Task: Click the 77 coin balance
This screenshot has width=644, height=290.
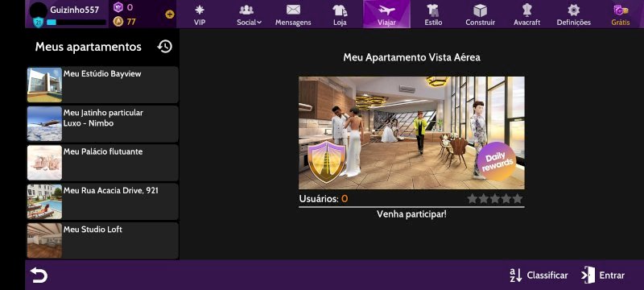Action: [x=131, y=22]
